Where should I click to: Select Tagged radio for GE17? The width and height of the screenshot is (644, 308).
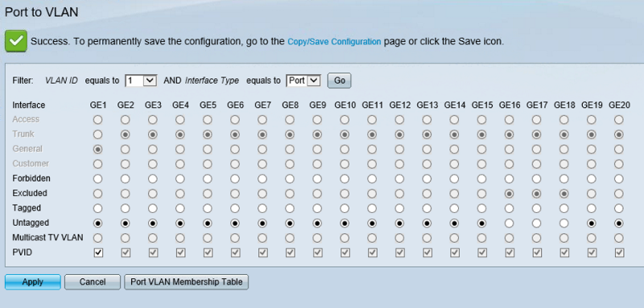[x=537, y=209]
